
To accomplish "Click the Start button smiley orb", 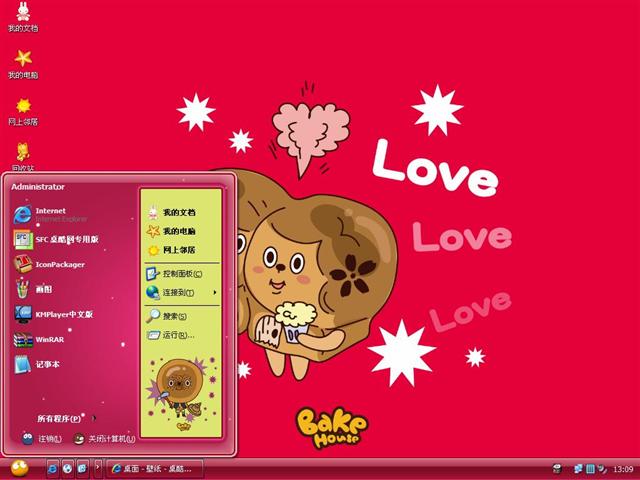I will (20, 469).
